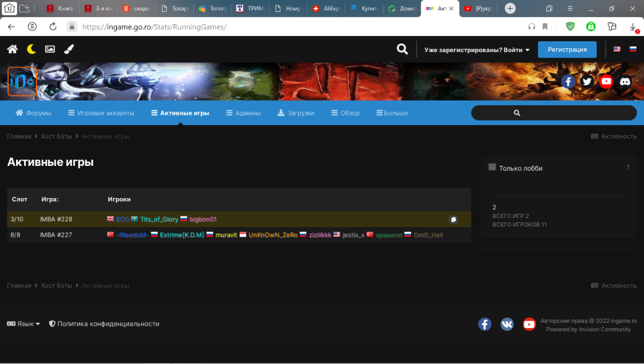The width and height of the screenshot is (644, 364).
Task: Click the site search magnifier icon
Action: tap(402, 49)
